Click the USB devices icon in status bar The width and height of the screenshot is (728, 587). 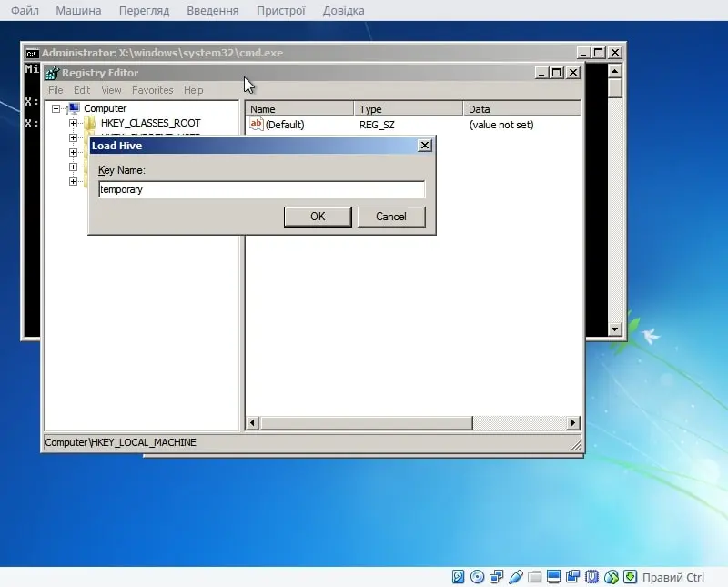[516, 577]
